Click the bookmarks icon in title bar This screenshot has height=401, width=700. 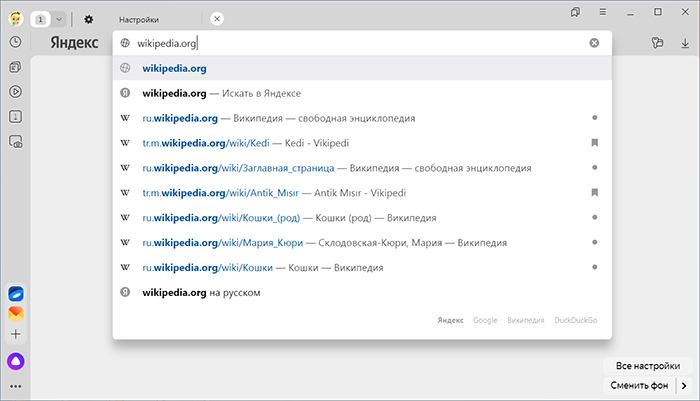click(575, 12)
